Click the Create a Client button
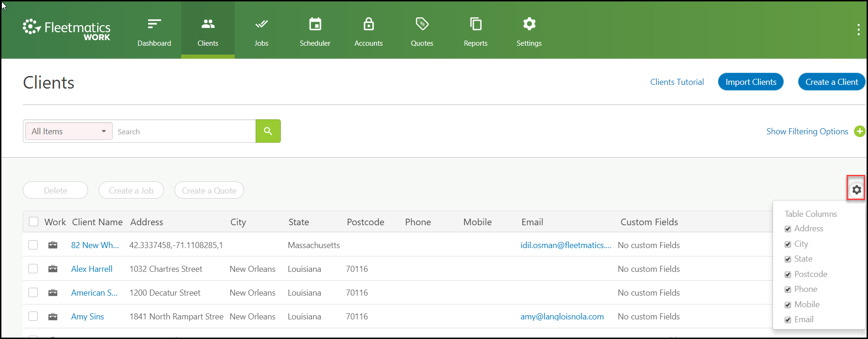This screenshot has width=868, height=339. pyautogui.click(x=832, y=82)
